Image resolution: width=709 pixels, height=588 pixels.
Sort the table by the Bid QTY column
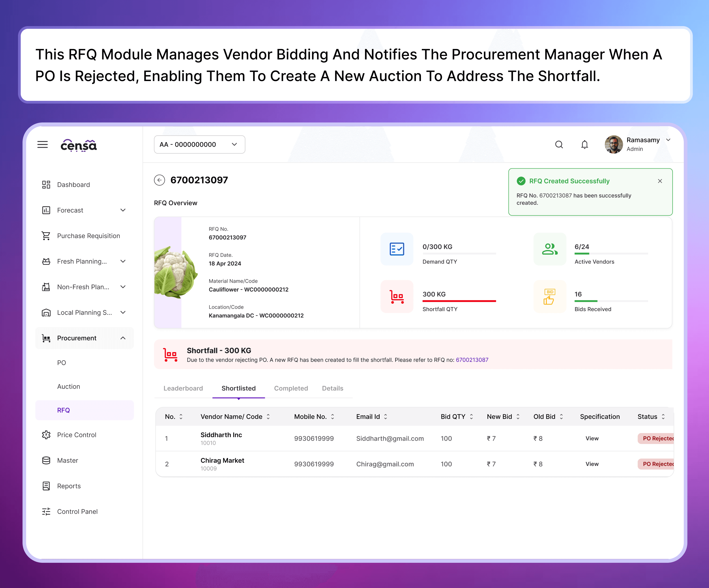pos(471,416)
